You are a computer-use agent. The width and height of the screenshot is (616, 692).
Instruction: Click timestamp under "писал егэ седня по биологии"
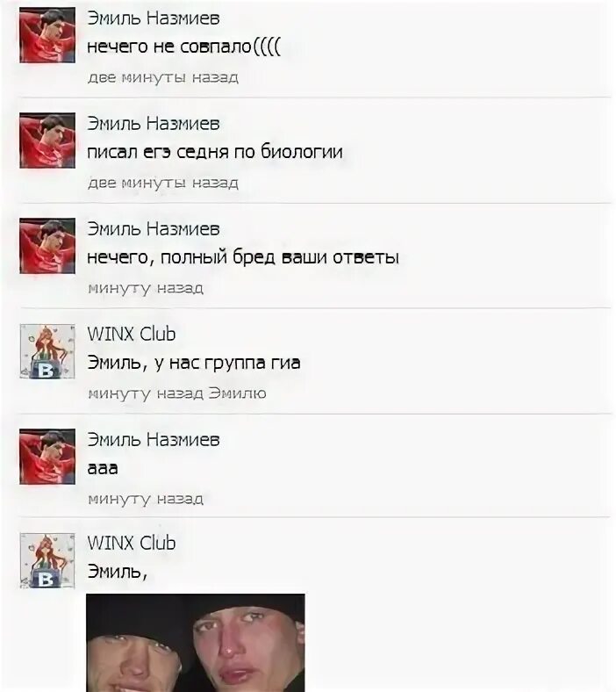tap(162, 183)
